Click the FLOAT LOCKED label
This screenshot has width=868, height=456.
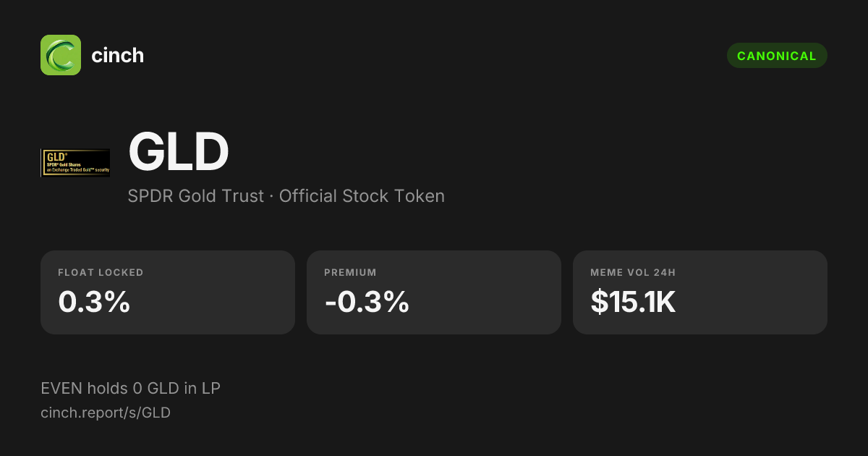101,273
